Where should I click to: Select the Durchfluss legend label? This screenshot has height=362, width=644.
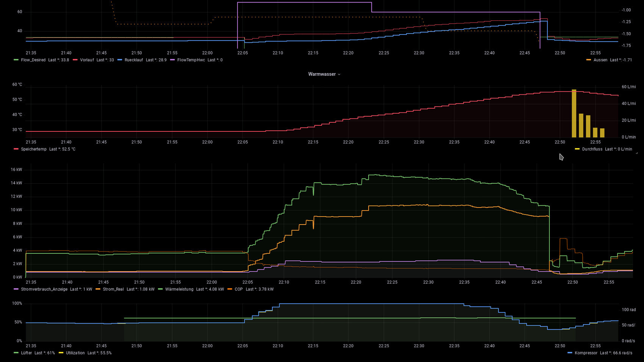click(592, 149)
